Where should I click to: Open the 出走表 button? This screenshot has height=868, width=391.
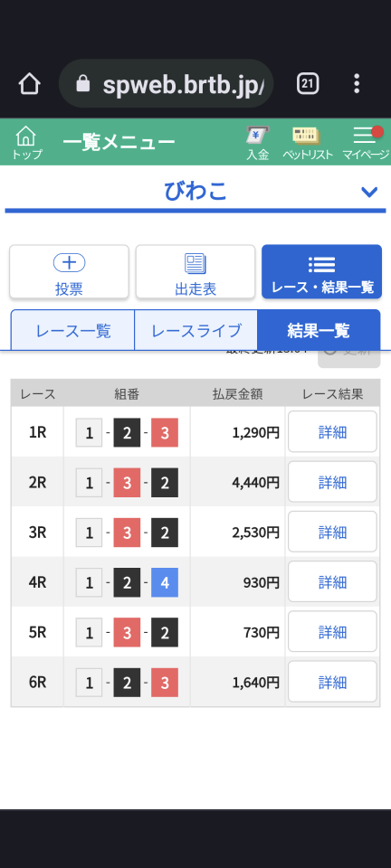pyautogui.click(x=195, y=272)
